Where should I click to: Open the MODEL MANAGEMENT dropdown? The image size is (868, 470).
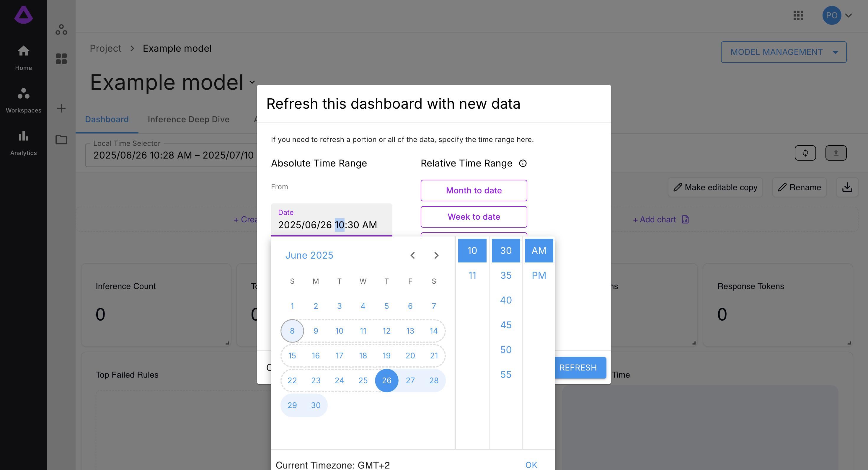pyautogui.click(x=784, y=52)
